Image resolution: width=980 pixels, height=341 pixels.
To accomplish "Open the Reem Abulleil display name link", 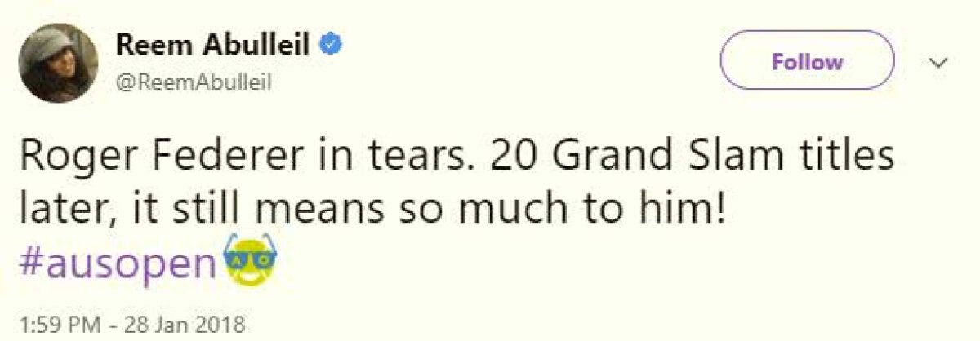I will 213,46.
